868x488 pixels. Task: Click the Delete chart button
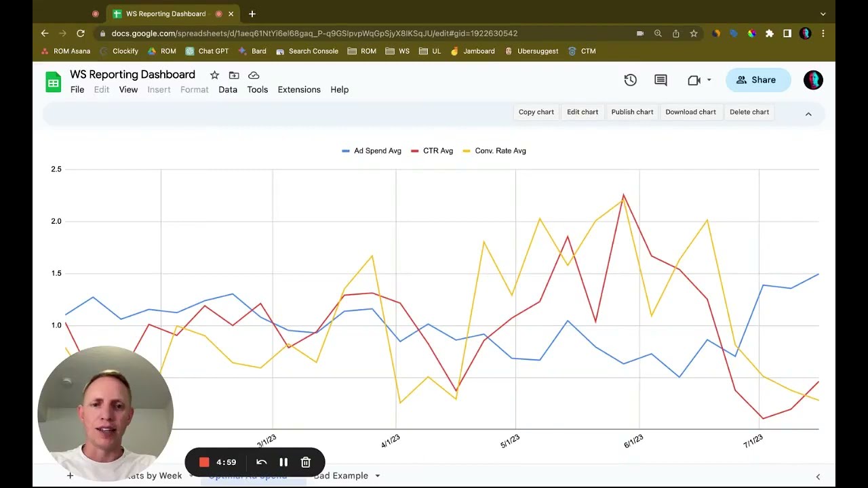coord(749,112)
